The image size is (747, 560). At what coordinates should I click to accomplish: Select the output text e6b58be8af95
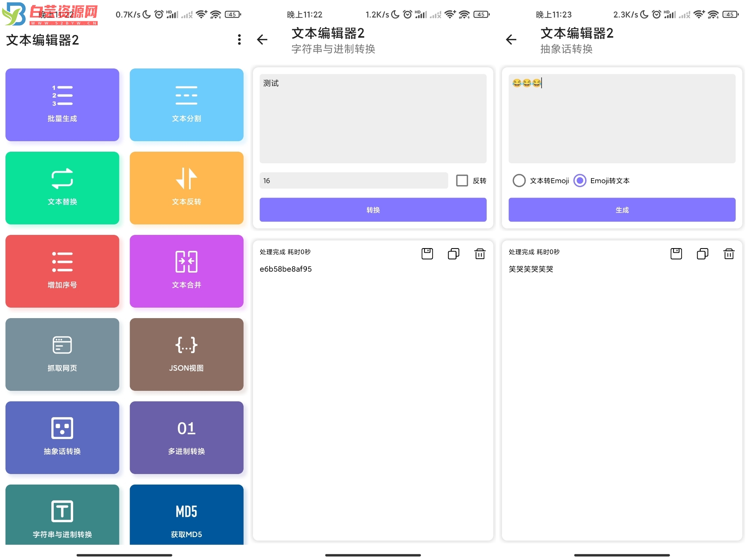286,269
